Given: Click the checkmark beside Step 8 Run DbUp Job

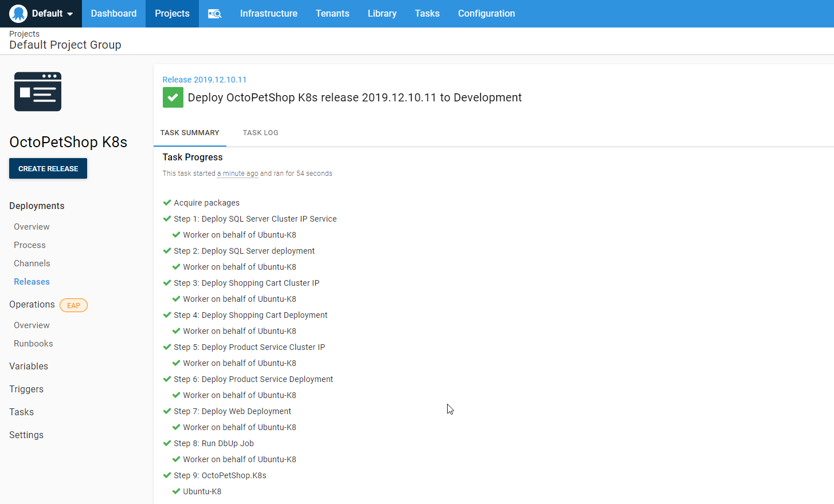Looking at the screenshot, I should (x=167, y=443).
